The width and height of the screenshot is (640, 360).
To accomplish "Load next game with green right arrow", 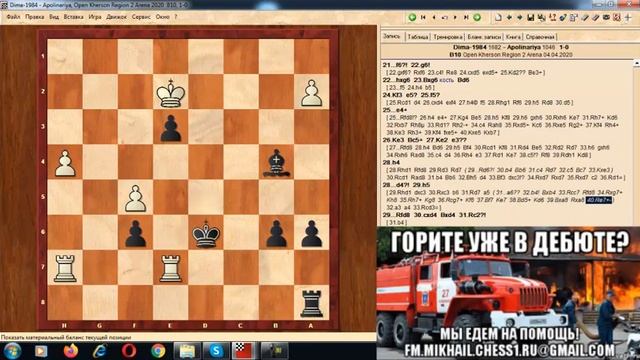I will pyautogui.click(x=477, y=17).
